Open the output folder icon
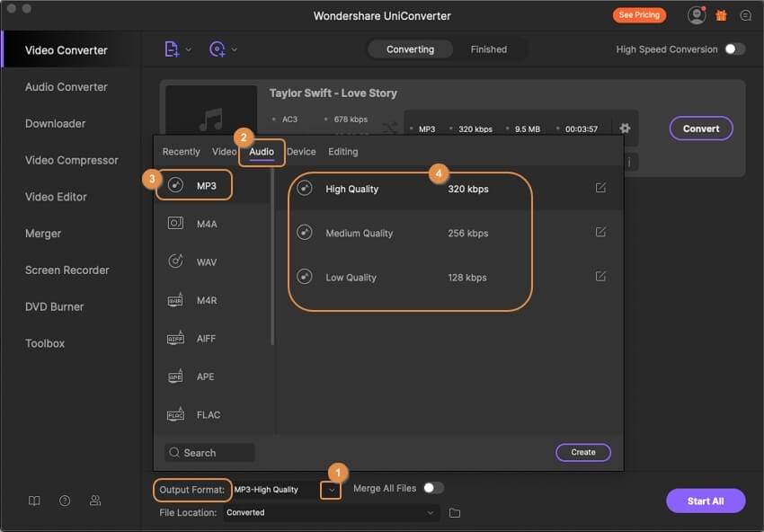Screen dimensions: 764x532 click(x=455, y=512)
